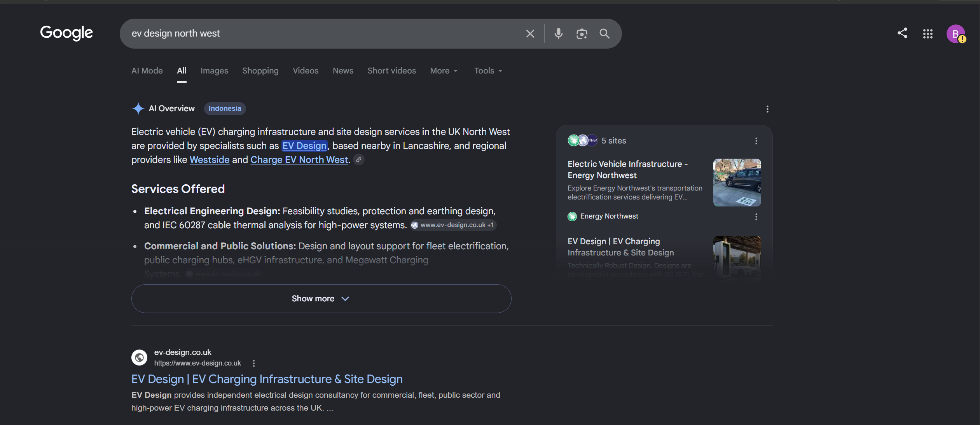Switch to Images tab
Viewport: 980px width, 425px height.
click(x=214, y=71)
